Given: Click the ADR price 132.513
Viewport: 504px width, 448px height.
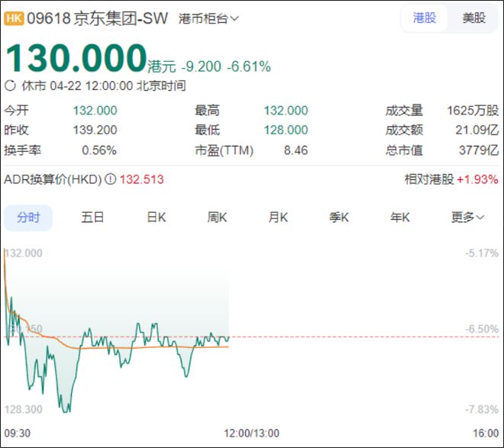Looking at the screenshot, I should [142, 179].
